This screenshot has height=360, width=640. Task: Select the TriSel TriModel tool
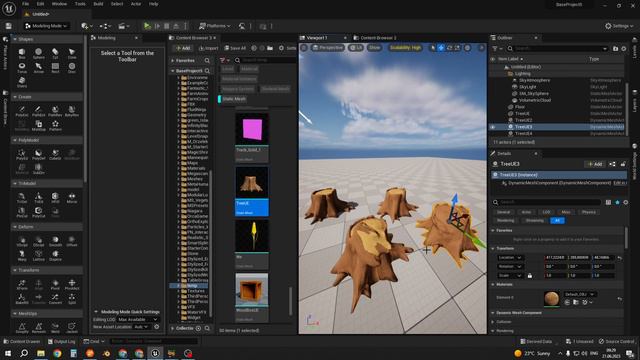point(22,198)
